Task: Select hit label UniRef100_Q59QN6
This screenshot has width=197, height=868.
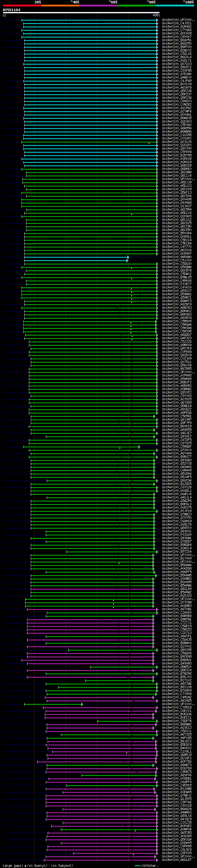Action: coord(177,267)
